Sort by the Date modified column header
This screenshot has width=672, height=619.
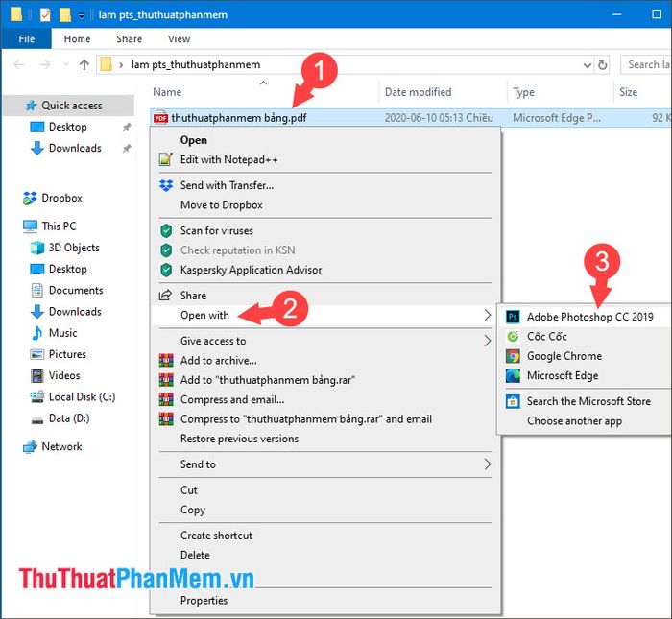418,92
